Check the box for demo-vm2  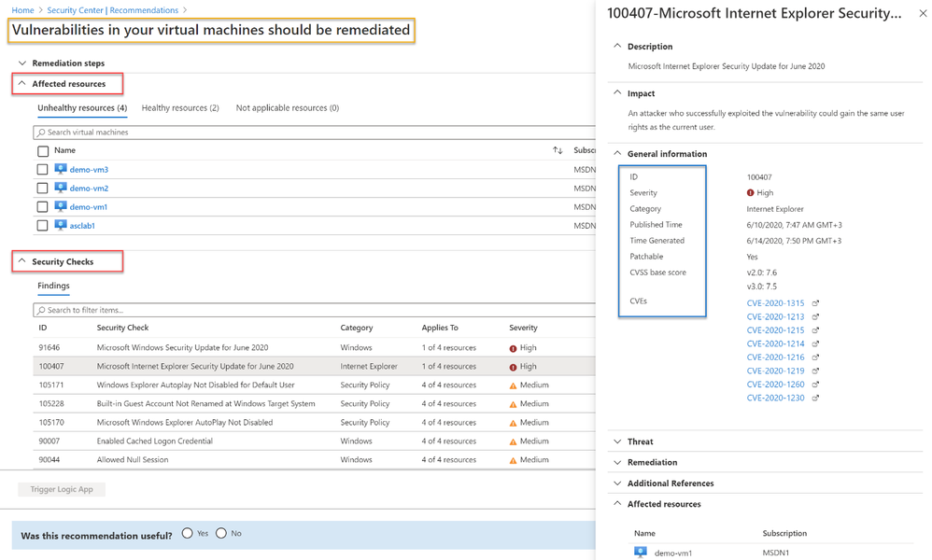coord(42,189)
